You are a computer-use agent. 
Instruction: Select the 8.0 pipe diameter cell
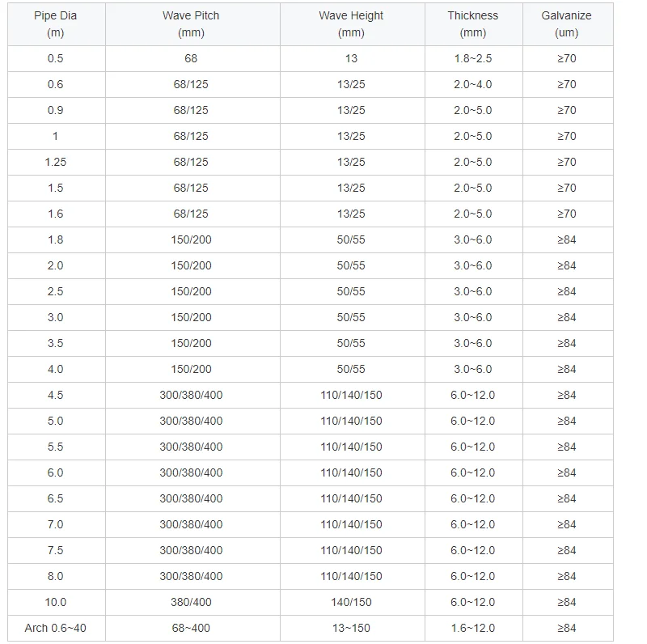tap(55, 576)
